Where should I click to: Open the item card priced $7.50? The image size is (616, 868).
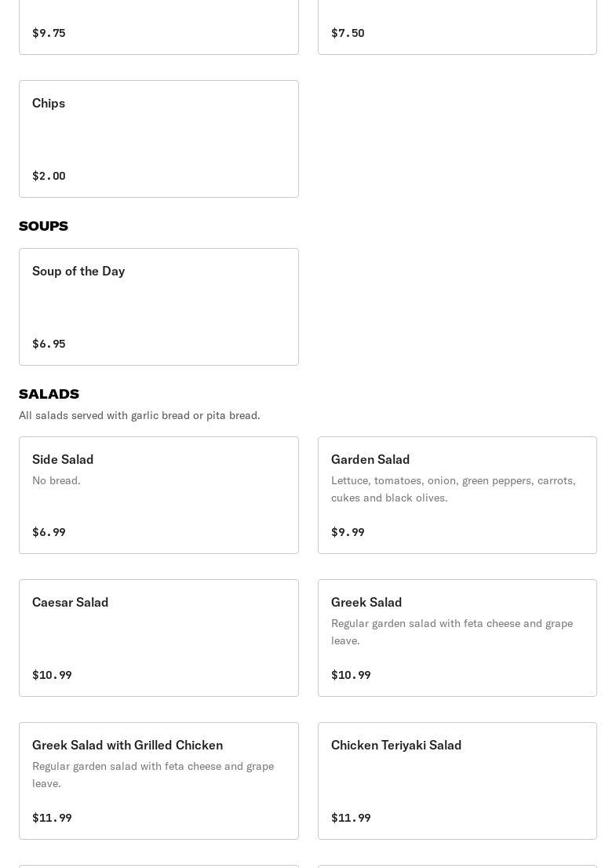click(457, 27)
